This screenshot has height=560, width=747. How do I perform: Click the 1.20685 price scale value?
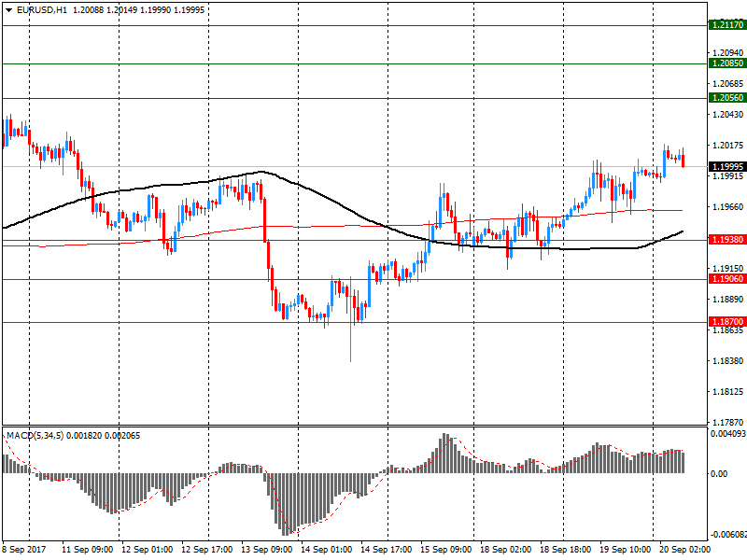tap(728, 84)
